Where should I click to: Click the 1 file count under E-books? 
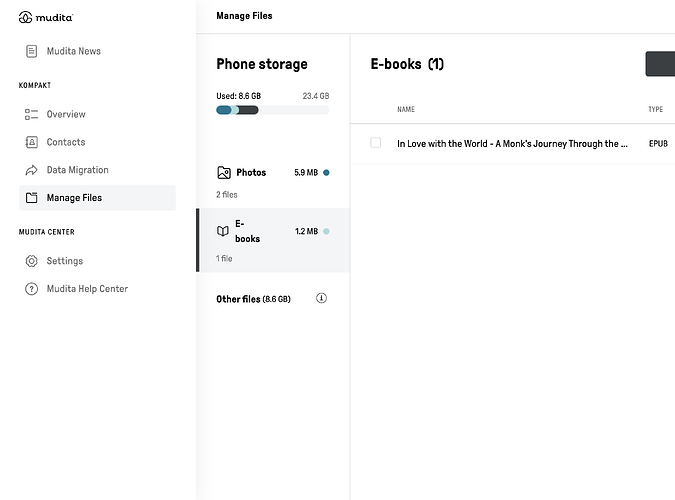(x=224, y=258)
